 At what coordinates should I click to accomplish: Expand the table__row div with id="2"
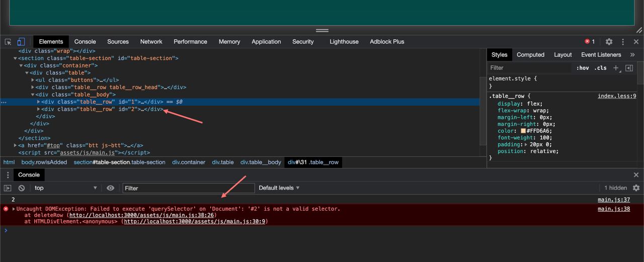39,109
